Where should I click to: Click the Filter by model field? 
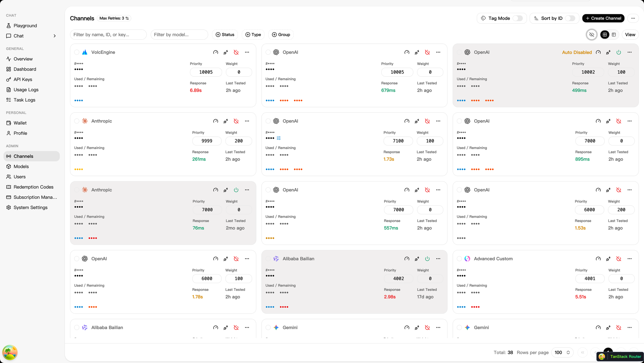pyautogui.click(x=179, y=35)
